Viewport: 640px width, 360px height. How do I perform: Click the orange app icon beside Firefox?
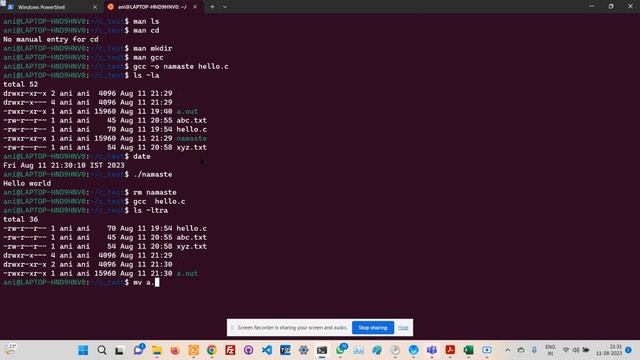click(x=193, y=350)
